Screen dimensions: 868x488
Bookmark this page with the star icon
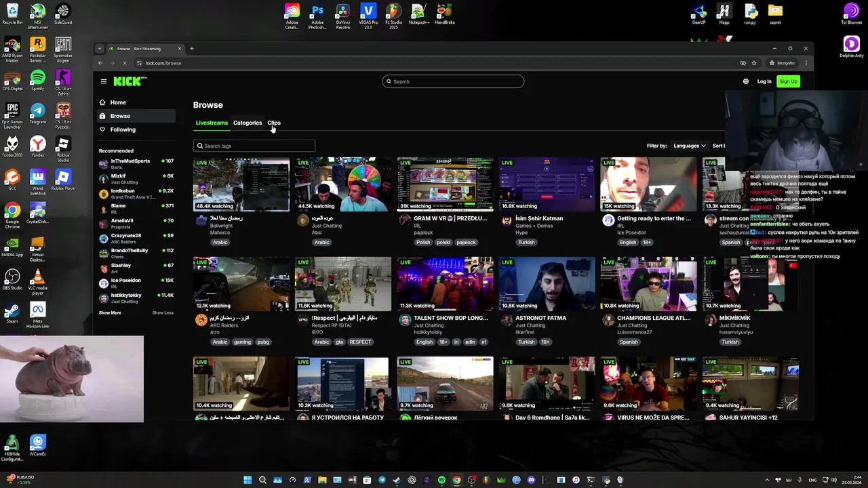point(754,63)
